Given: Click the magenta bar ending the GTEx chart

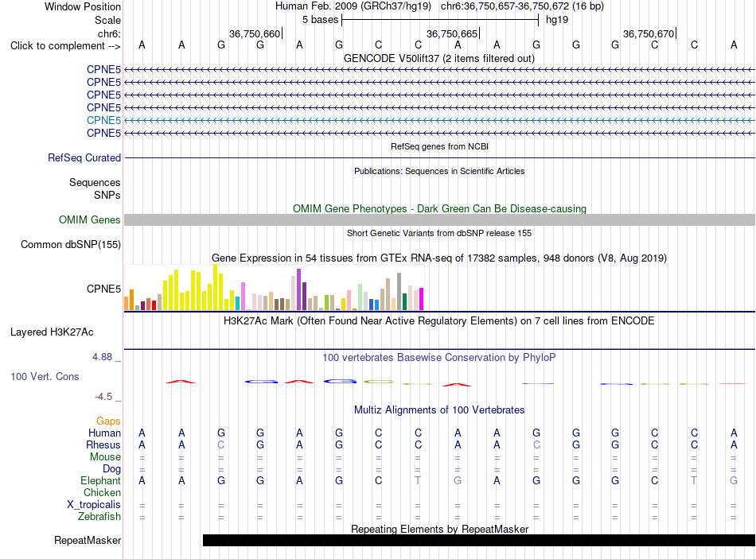Looking at the screenshot, I should pos(422,299).
